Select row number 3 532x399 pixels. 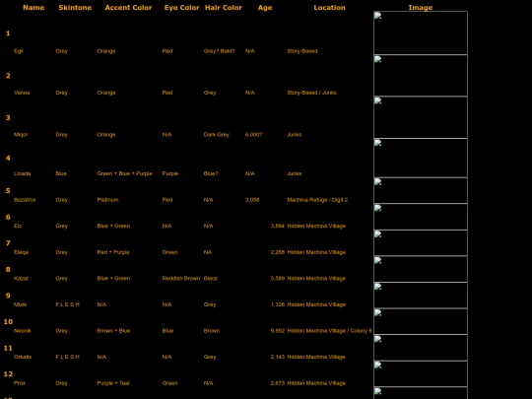point(8,118)
